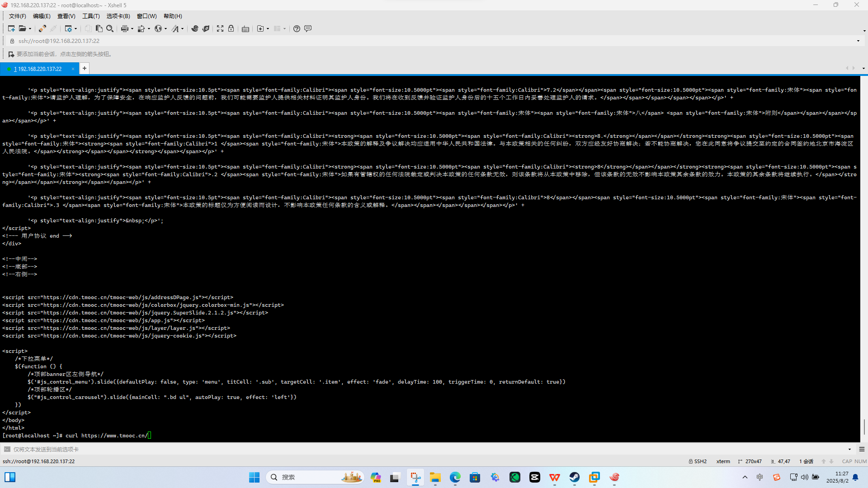Open the 工具(T) menu

tap(91, 16)
